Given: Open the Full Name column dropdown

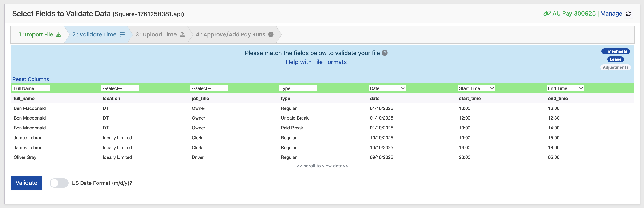Looking at the screenshot, I should pyautogui.click(x=31, y=88).
